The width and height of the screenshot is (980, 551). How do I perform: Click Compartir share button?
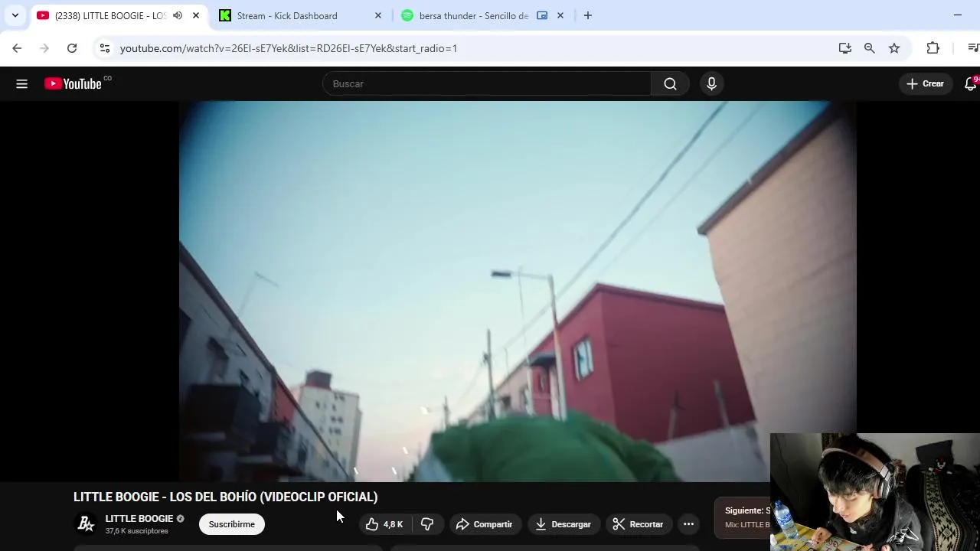pyautogui.click(x=485, y=524)
